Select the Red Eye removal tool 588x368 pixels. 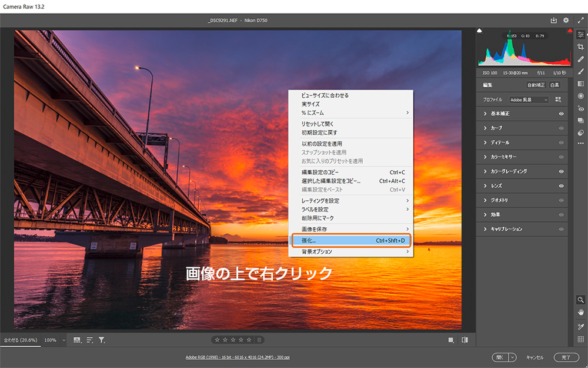(580, 108)
